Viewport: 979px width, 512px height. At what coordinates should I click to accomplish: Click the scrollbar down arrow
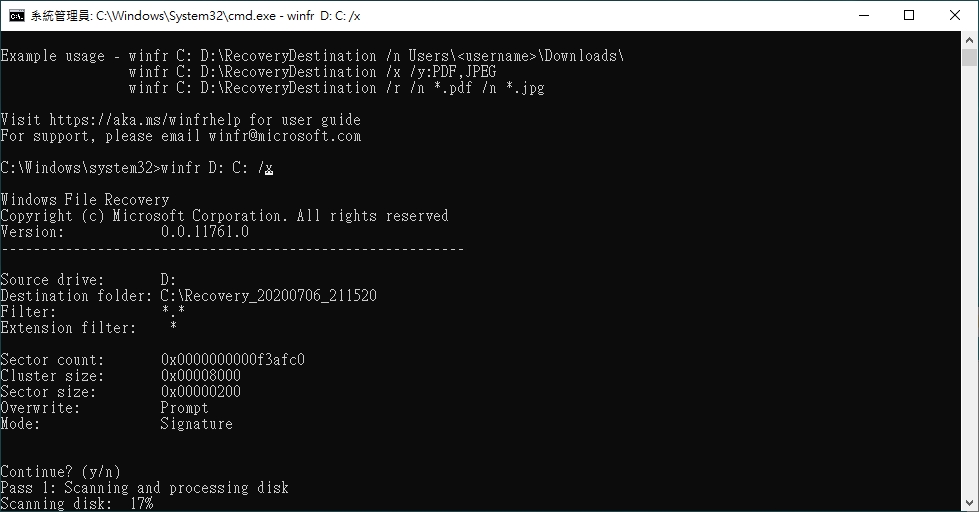[x=970, y=504]
